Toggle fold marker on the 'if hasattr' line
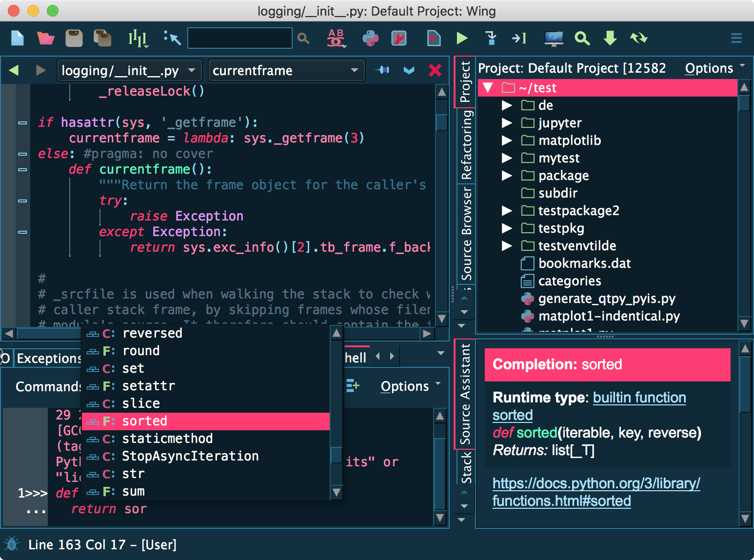754x560 pixels. [22, 123]
